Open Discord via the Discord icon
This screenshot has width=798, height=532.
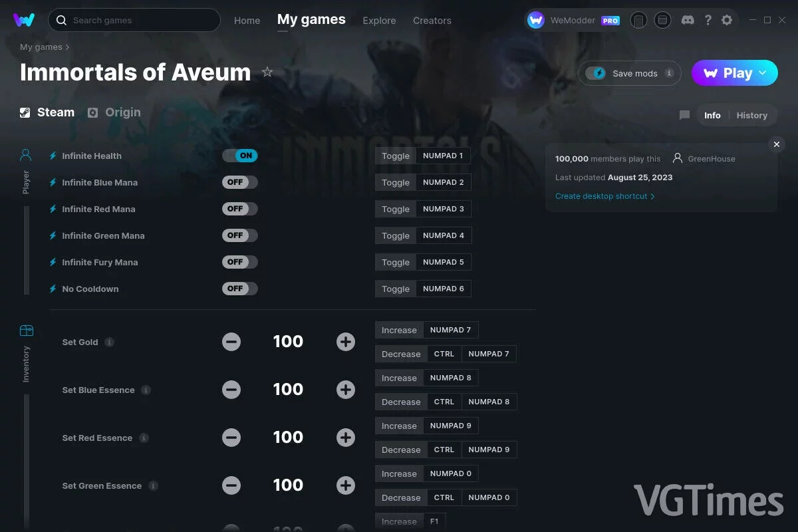[688, 20]
